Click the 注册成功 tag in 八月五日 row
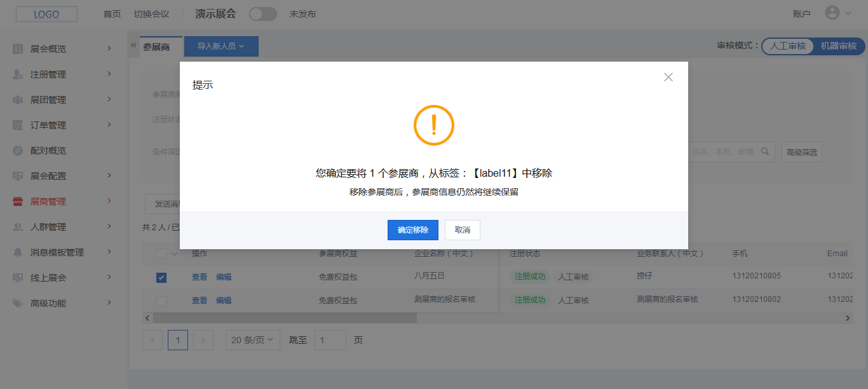The image size is (868, 389). coord(530,276)
